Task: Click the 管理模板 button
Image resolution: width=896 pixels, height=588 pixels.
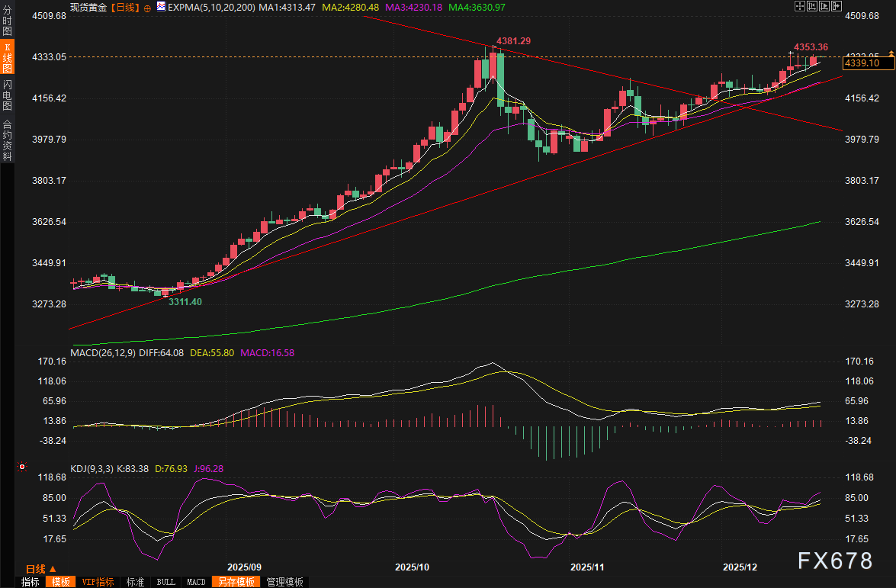Action: [284, 582]
